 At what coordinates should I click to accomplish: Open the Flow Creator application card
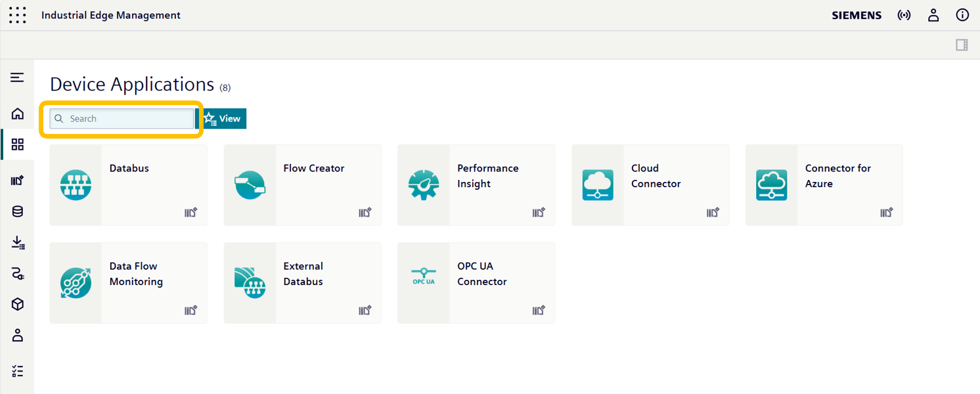pyautogui.click(x=302, y=185)
